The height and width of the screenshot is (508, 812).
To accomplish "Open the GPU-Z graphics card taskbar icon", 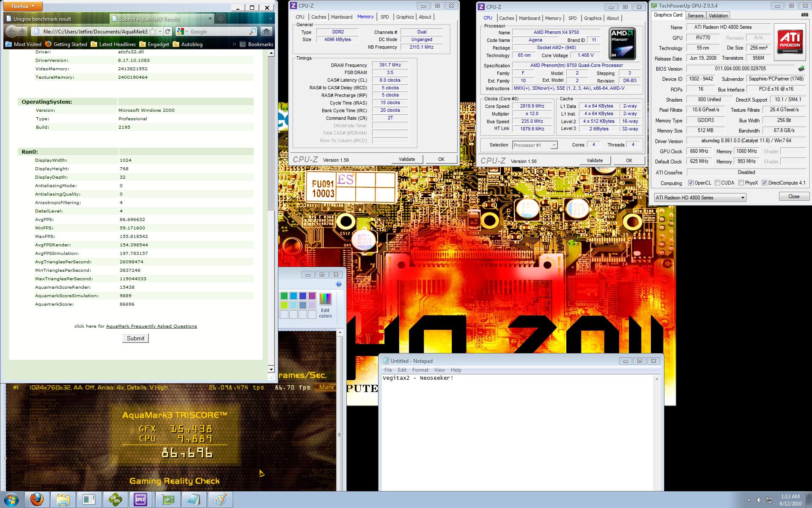I will (167, 500).
